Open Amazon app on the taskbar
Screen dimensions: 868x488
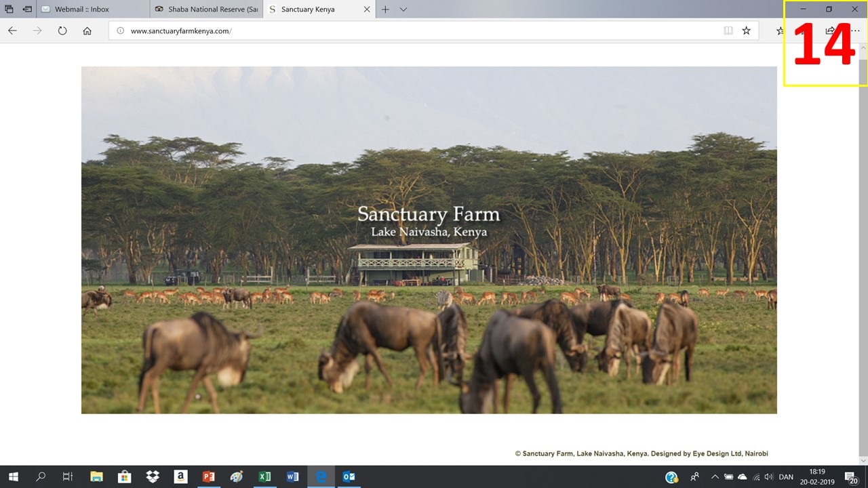point(180,477)
